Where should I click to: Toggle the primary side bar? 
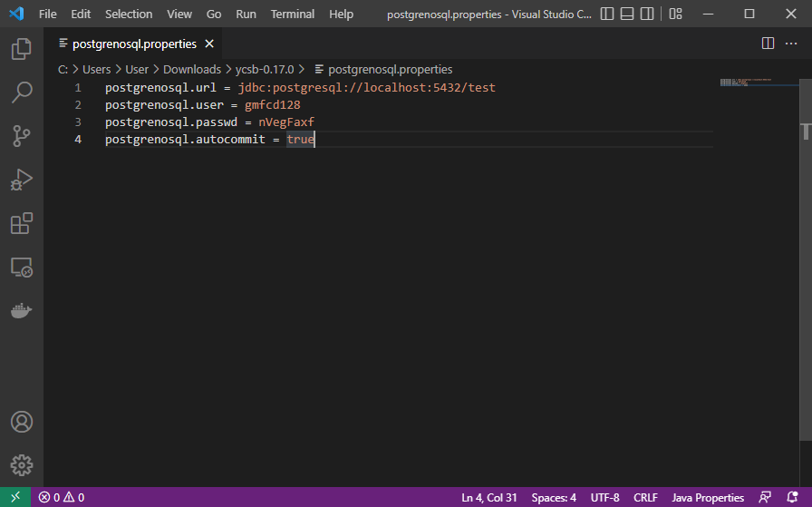click(607, 14)
